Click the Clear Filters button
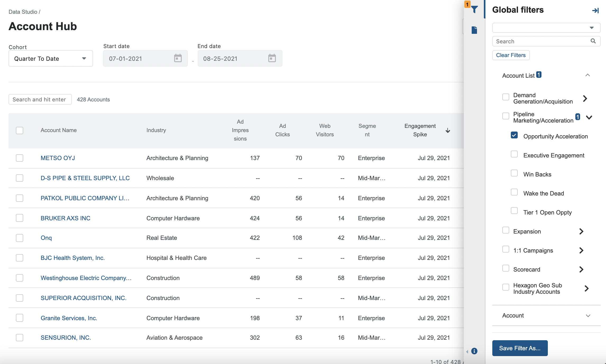 (511, 55)
